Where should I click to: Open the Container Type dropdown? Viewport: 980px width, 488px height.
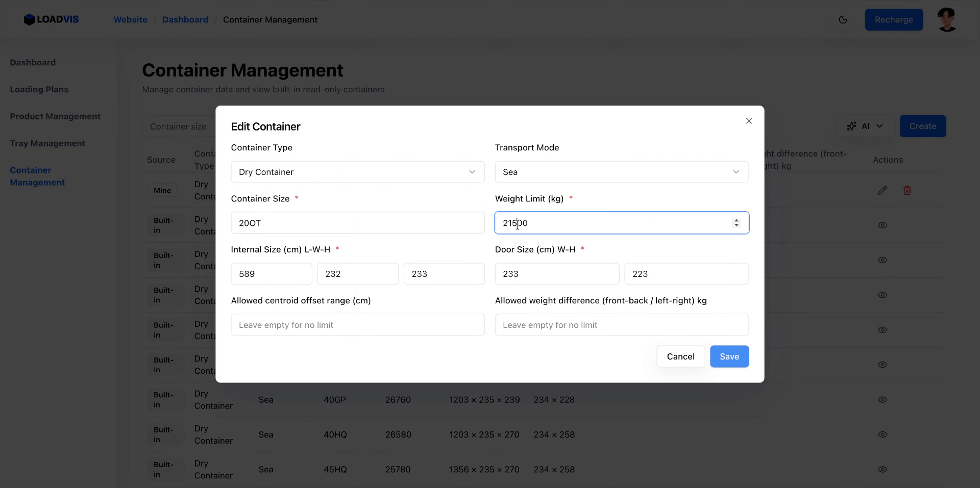click(x=357, y=172)
